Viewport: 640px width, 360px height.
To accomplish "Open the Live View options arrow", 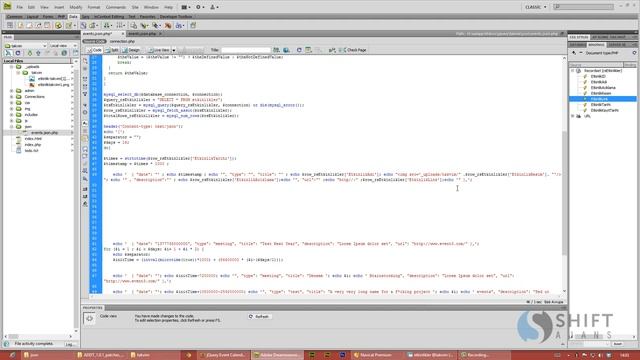I will pyautogui.click(x=173, y=50).
